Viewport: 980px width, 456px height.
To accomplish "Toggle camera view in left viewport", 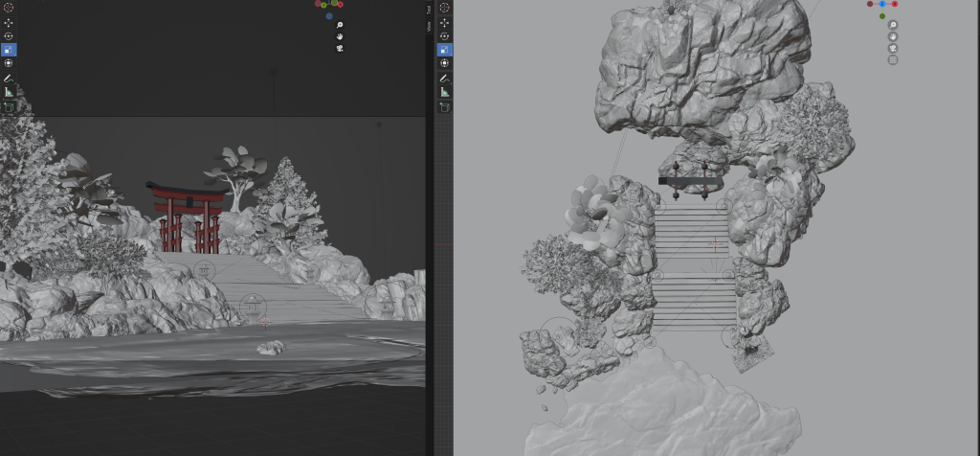I will 340,48.
